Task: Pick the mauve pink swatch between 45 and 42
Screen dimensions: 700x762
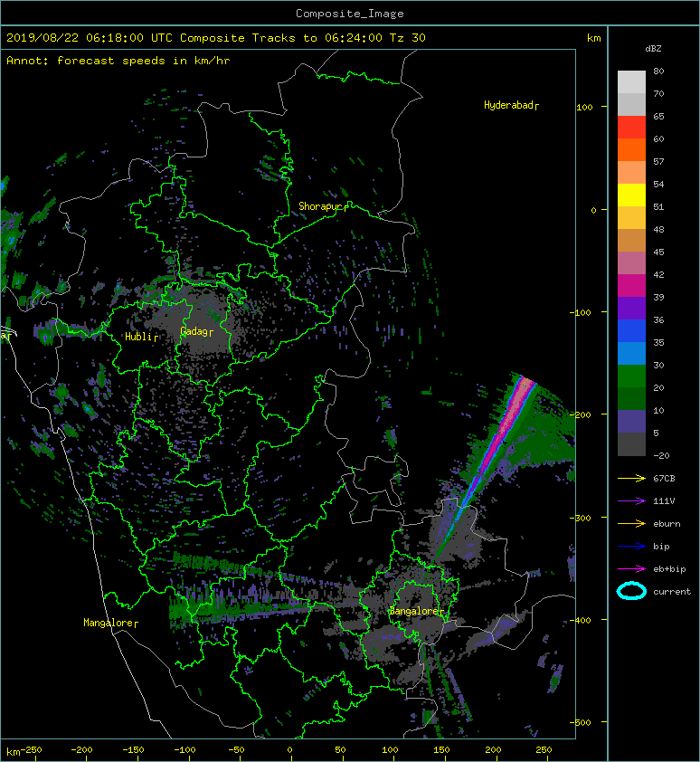Action: [631, 263]
